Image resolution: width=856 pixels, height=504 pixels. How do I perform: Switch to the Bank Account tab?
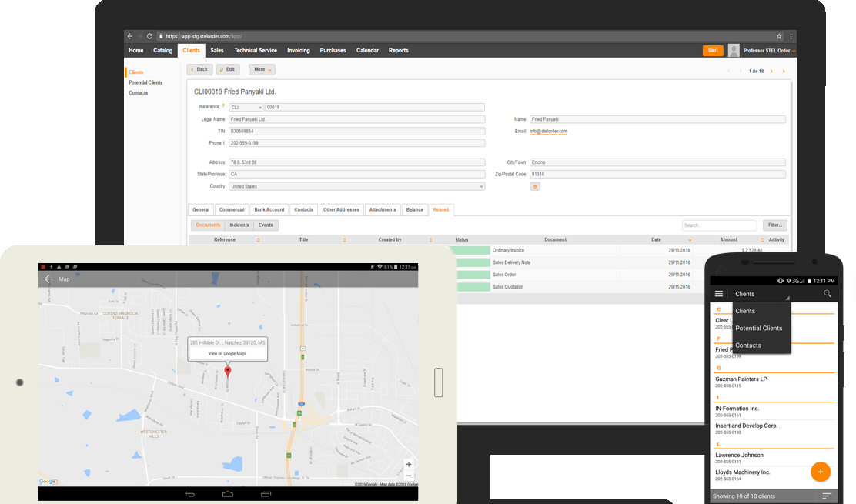tap(269, 210)
